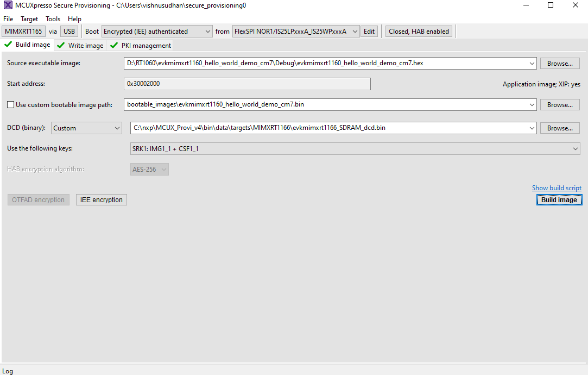
Task: Open the "Use the following keys" dropdown
Action: point(575,148)
